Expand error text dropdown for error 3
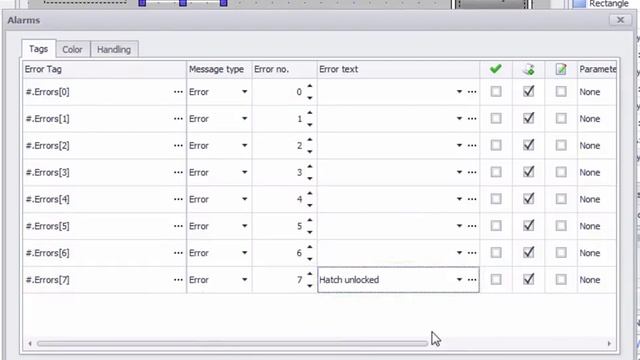 (x=459, y=172)
